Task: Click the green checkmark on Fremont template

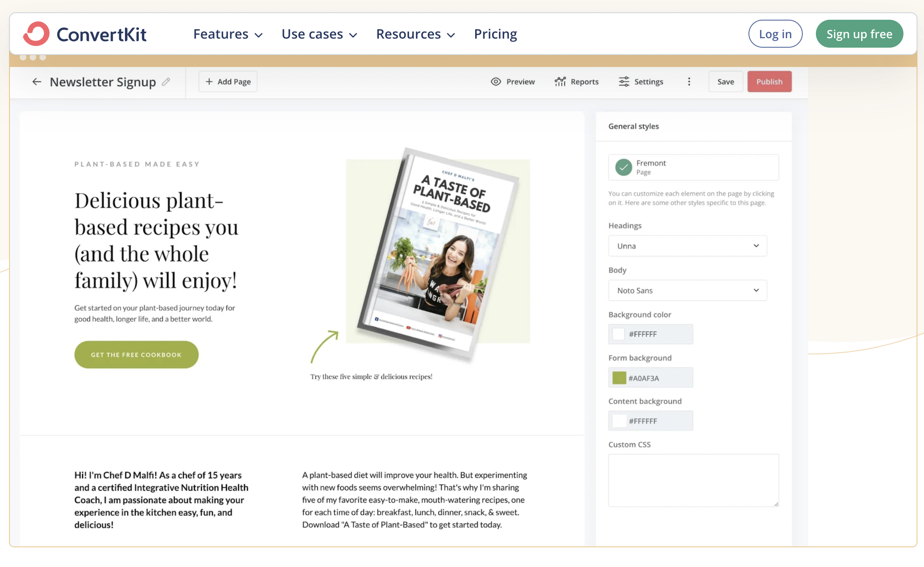Action: (x=624, y=167)
